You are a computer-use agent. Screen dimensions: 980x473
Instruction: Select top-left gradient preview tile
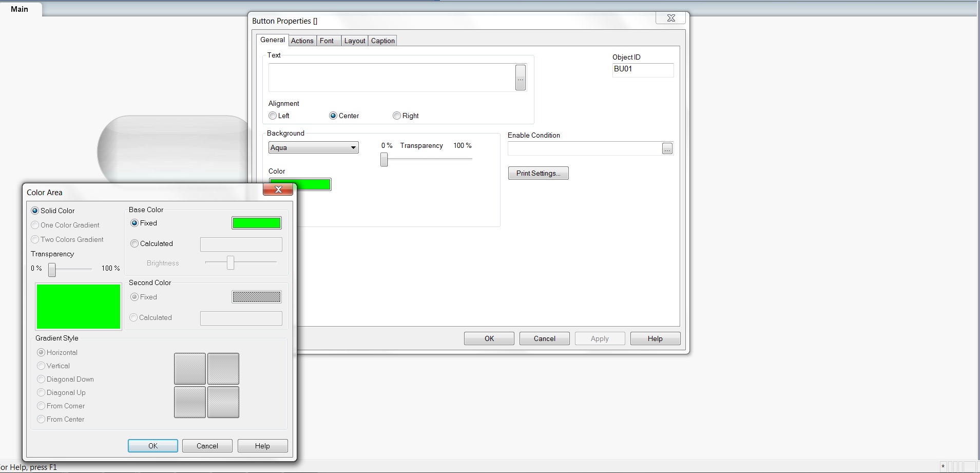(190, 369)
